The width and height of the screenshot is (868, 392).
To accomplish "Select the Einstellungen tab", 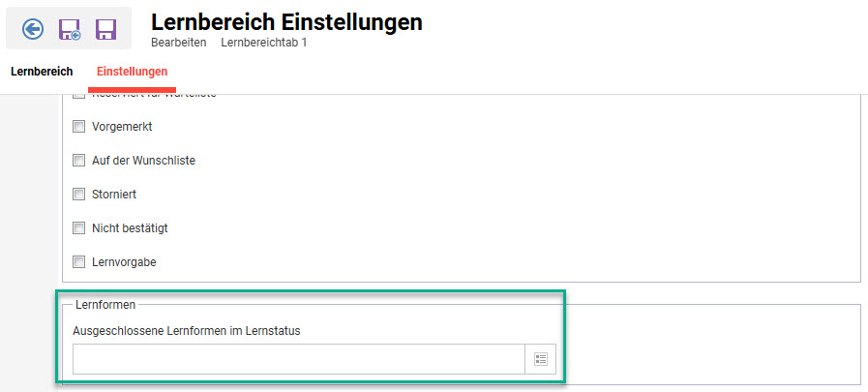I will coord(133,72).
